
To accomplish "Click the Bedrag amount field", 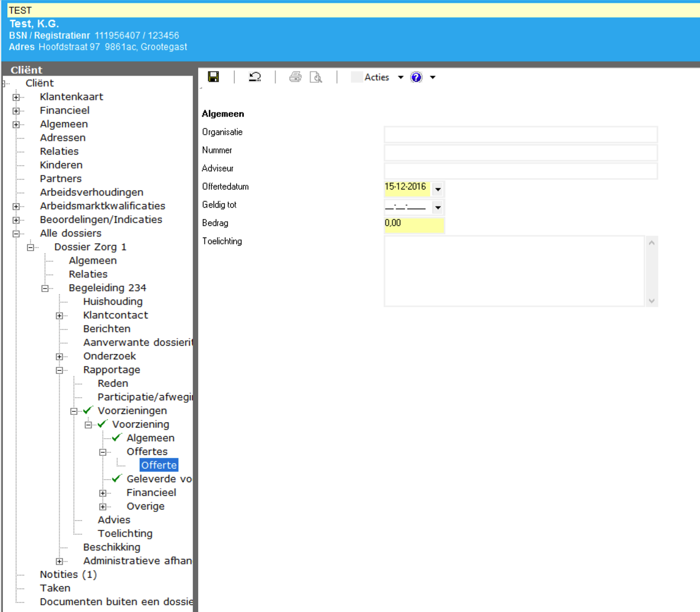I will click(x=414, y=224).
